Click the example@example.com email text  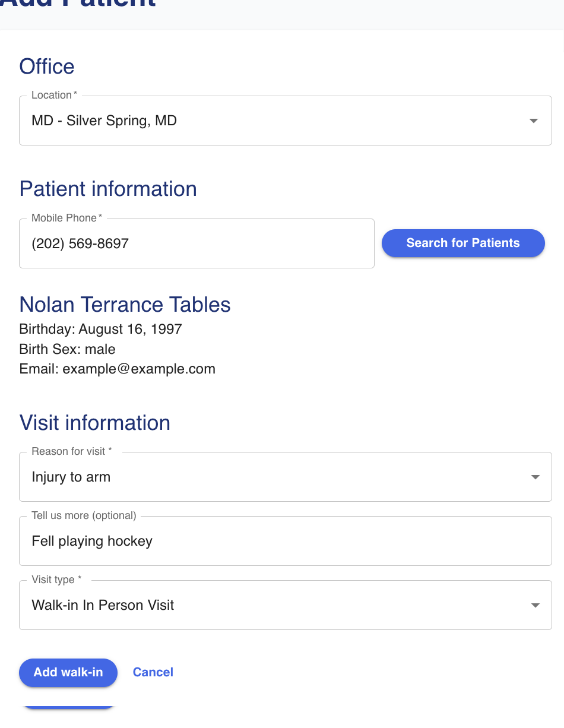138,369
